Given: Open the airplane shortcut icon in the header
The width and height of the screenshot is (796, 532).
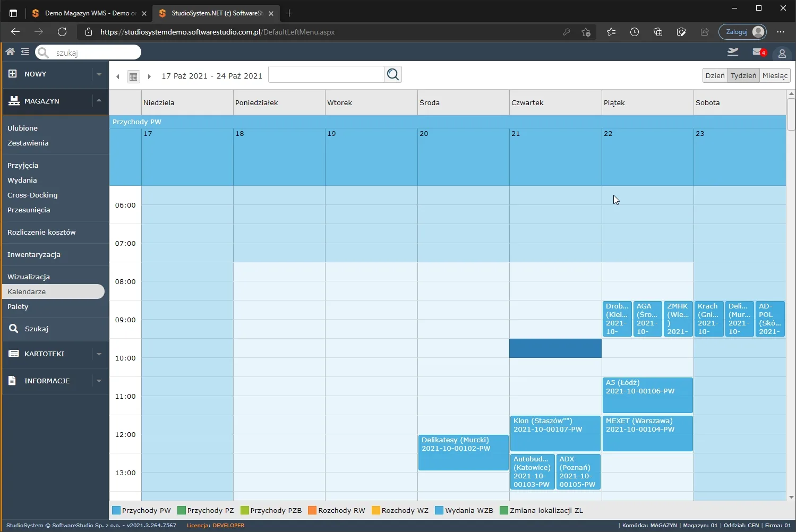Looking at the screenshot, I should [x=733, y=52].
